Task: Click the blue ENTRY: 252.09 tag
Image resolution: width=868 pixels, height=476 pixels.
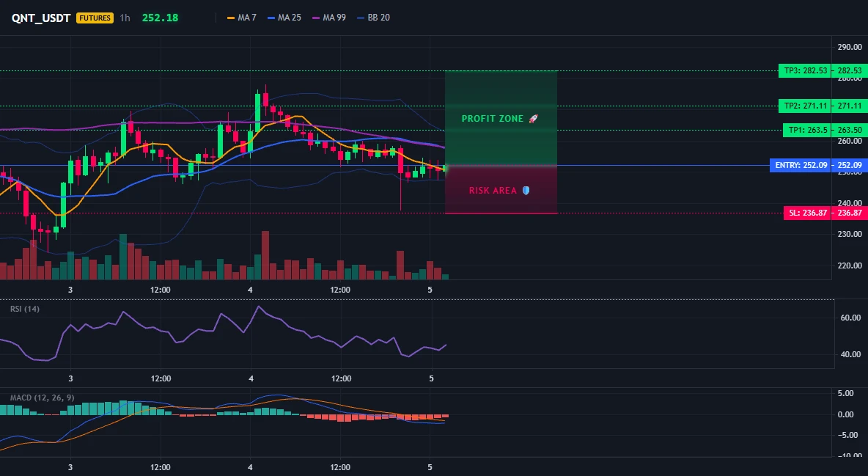Action: pyautogui.click(x=801, y=165)
